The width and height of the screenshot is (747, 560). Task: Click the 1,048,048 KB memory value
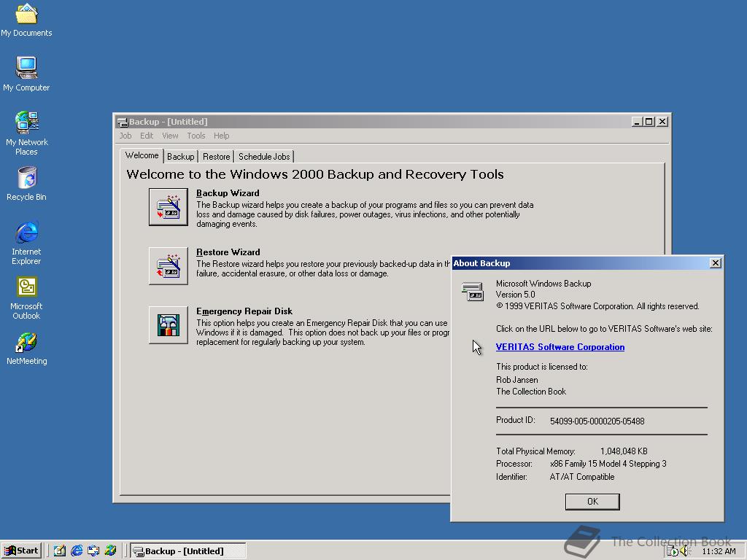point(624,451)
